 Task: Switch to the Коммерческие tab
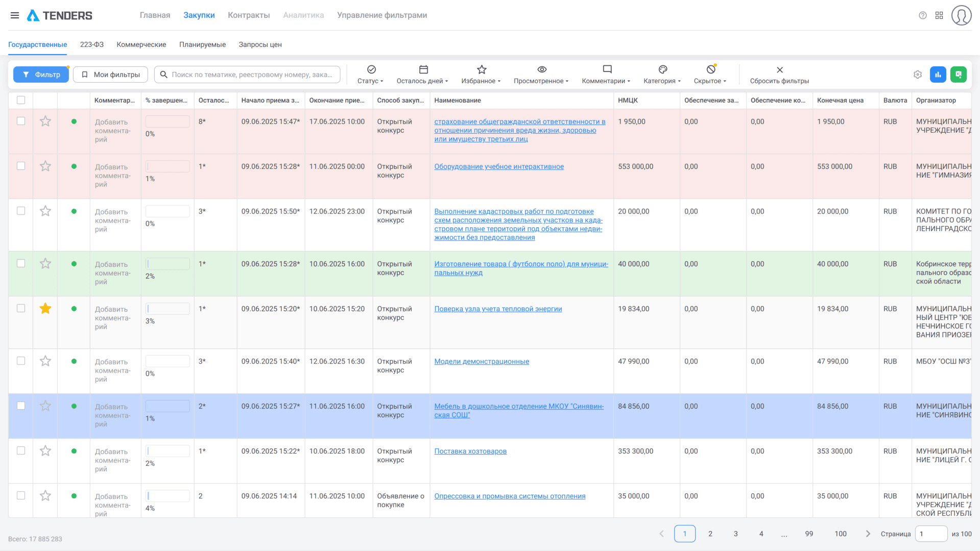141,44
